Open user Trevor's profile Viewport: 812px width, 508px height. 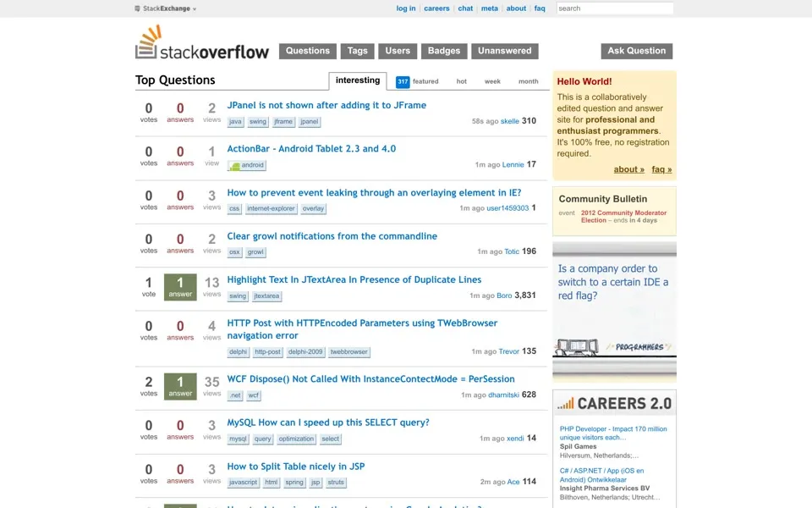[508, 351]
